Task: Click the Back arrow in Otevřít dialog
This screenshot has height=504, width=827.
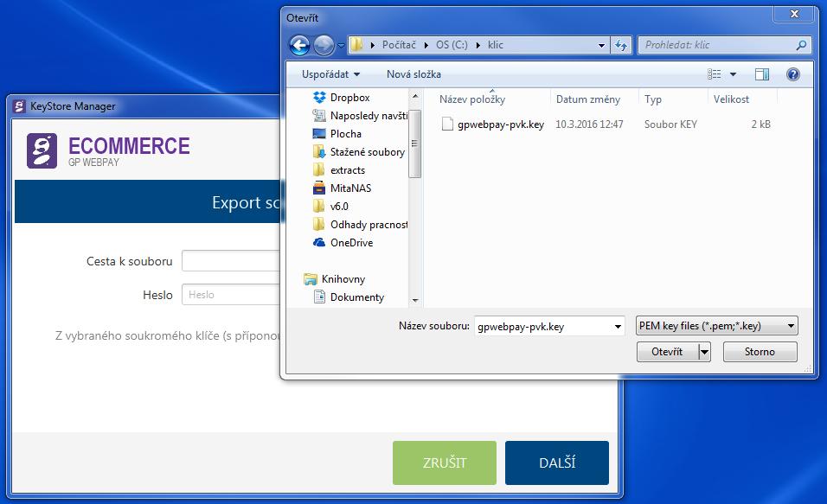Action: pos(299,45)
